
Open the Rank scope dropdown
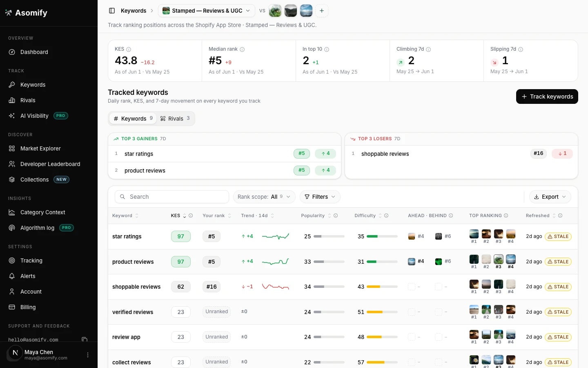pos(264,197)
